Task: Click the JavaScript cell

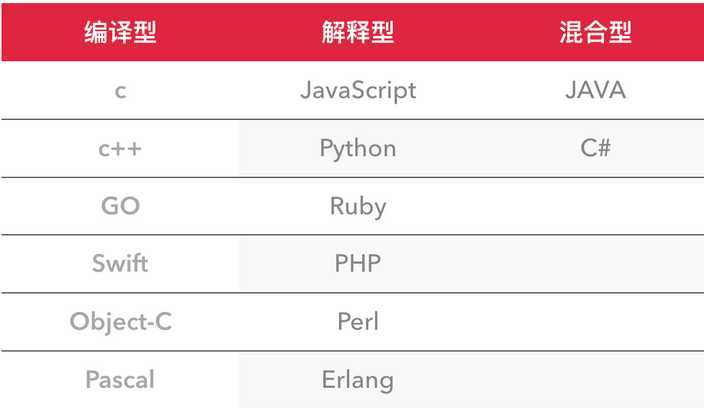Action: pyautogui.click(x=358, y=91)
